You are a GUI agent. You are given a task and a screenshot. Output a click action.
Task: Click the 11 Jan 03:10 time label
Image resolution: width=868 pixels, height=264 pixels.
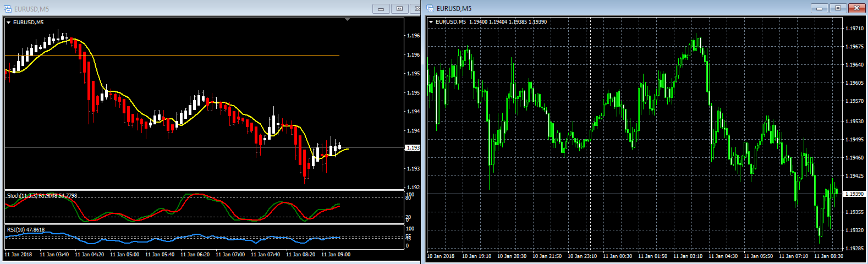[688, 256]
